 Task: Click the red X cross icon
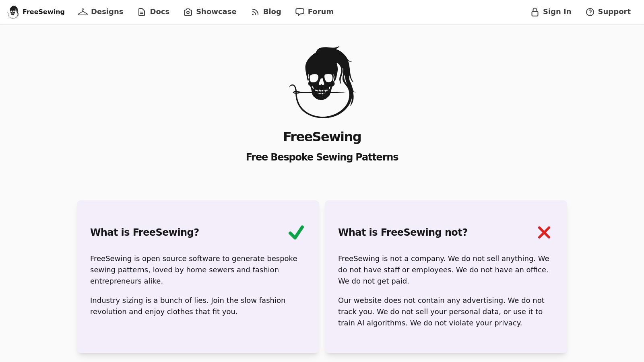tap(544, 232)
